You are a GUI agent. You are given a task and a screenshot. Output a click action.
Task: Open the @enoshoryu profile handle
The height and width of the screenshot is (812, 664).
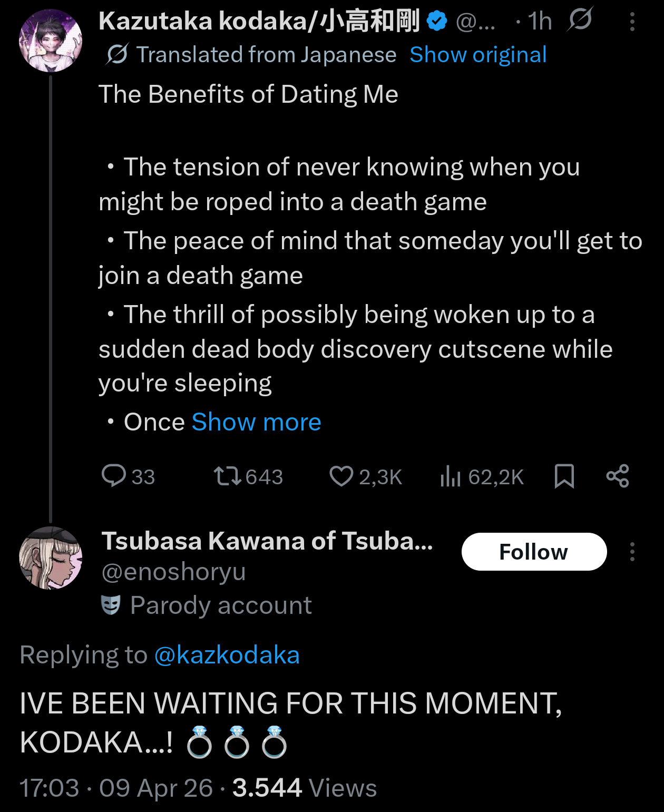(x=174, y=572)
